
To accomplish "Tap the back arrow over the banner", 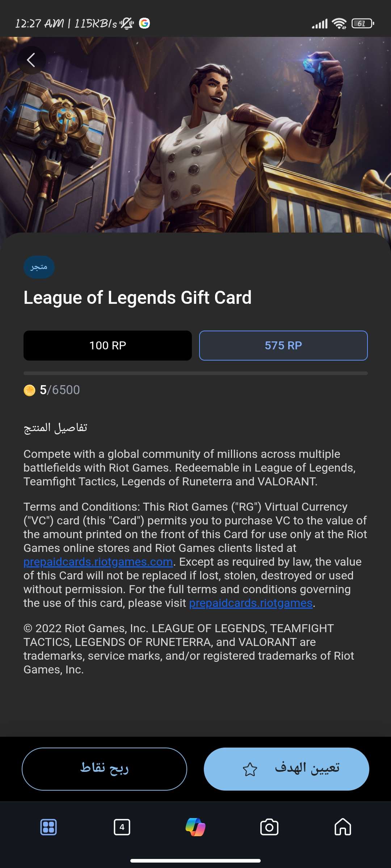I will point(31,60).
